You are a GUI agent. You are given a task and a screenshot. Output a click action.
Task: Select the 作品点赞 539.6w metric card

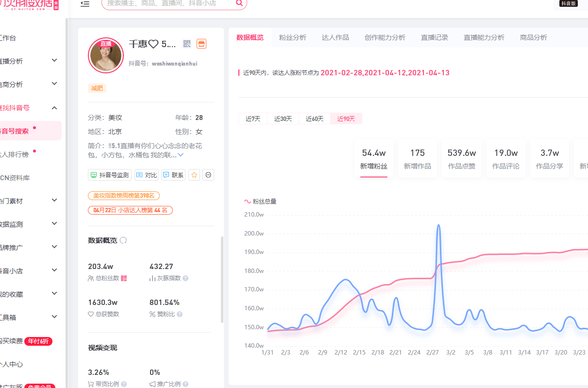click(x=462, y=159)
